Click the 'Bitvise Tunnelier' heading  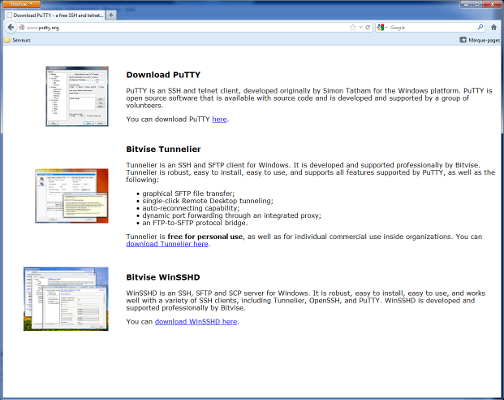[163, 149]
